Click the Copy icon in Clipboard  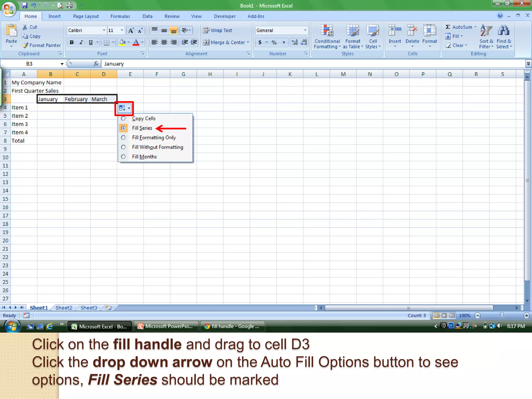[25, 36]
